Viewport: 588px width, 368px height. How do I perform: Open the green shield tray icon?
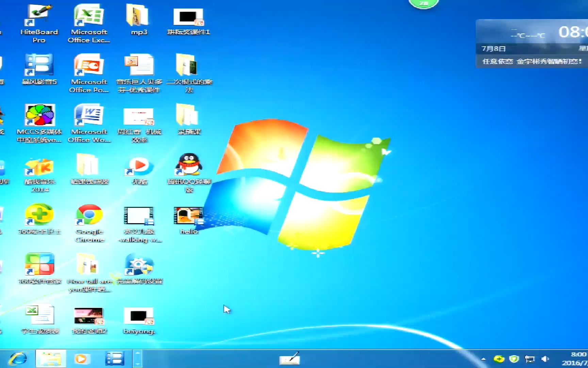point(514,359)
